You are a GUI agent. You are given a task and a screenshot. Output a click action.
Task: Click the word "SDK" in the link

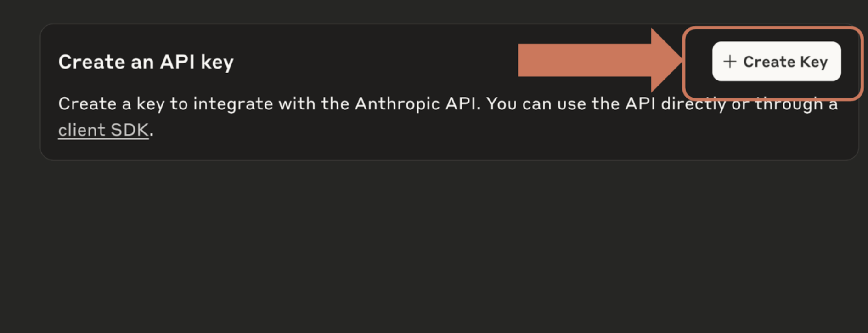130,130
